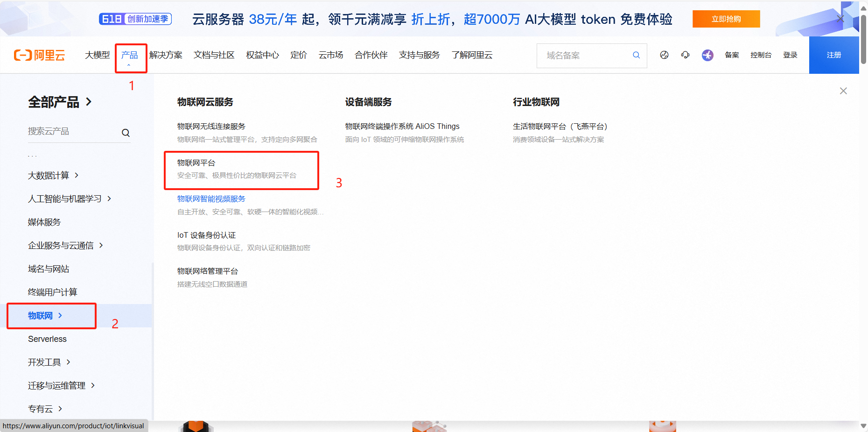The image size is (868, 432).
Task: Open 了解阿里云 menu
Action: 472,55
